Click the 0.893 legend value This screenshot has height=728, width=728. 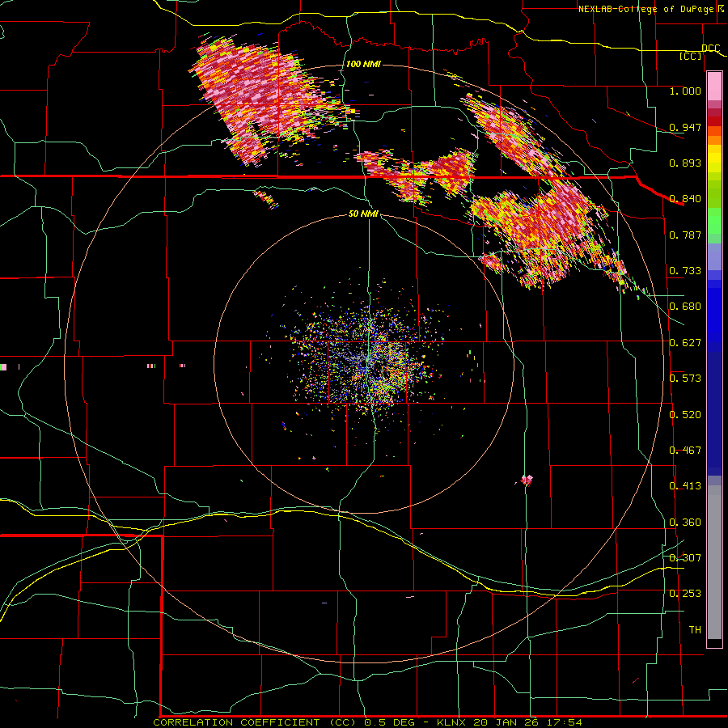tap(685, 163)
